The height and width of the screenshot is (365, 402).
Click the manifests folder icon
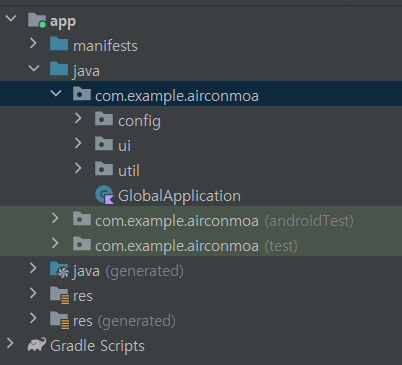point(59,44)
